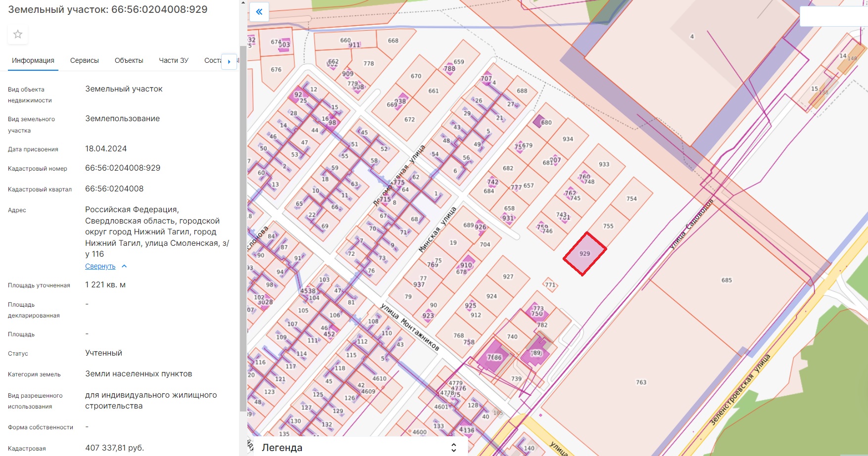
Task: Click the info panel vertical scrollbar
Action: point(243,228)
